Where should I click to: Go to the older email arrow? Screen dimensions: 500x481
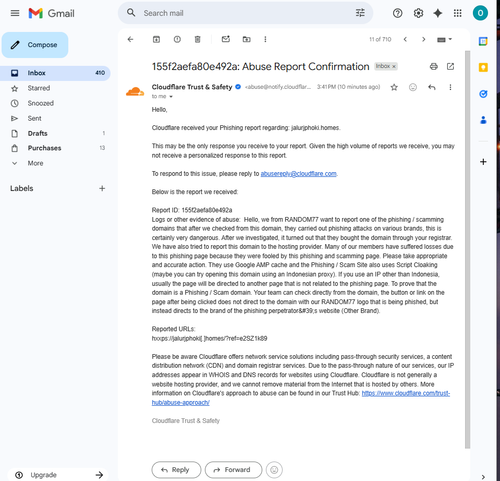[x=424, y=39]
